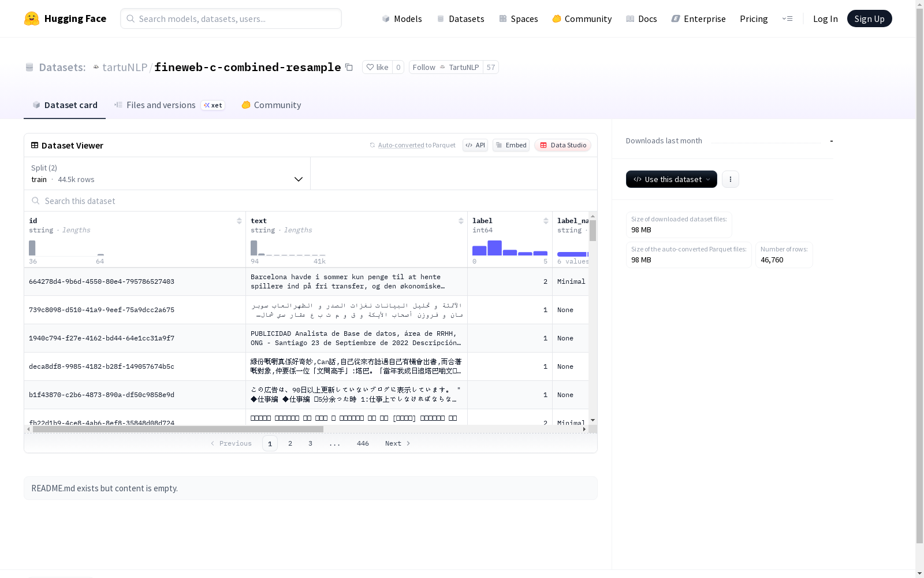Sort the label column
Image resolution: width=924 pixels, height=578 pixels.
pos(546,221)
